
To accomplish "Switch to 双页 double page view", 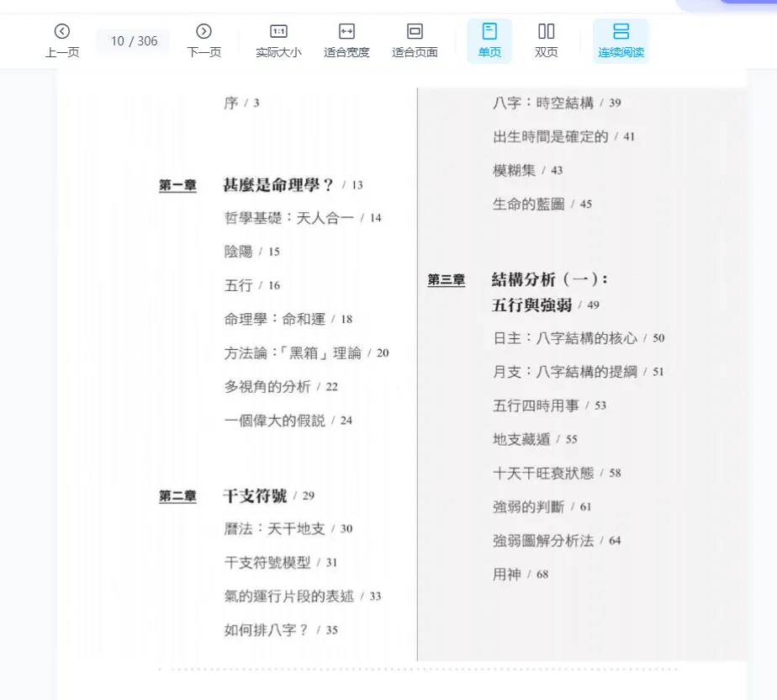I will [x=547, y=32].
